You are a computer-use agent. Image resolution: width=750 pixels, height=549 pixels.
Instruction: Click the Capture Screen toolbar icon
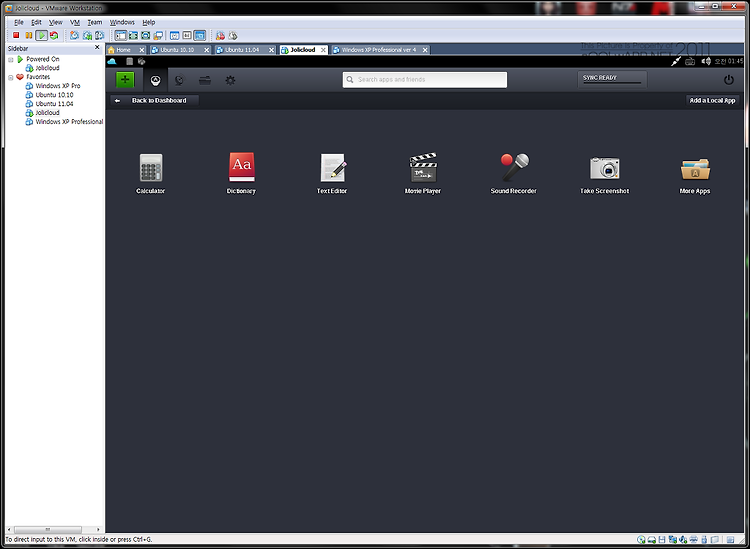(x=220, y=35)
